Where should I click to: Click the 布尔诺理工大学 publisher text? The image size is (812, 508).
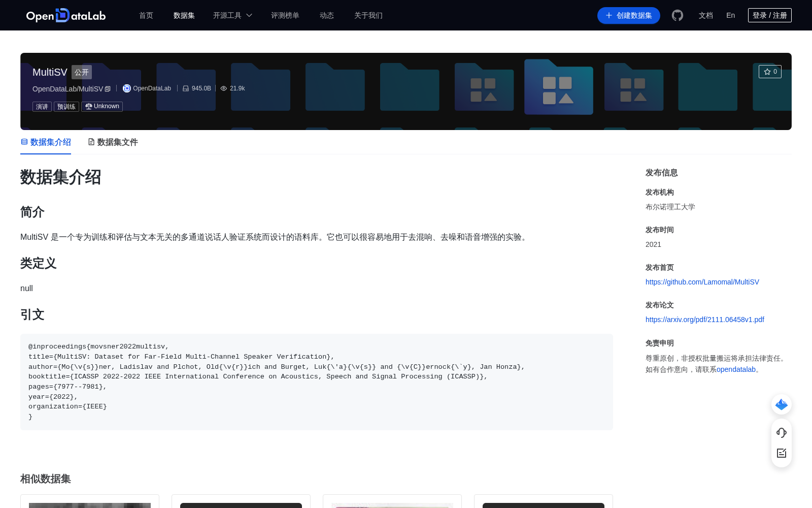pos(670,207)
